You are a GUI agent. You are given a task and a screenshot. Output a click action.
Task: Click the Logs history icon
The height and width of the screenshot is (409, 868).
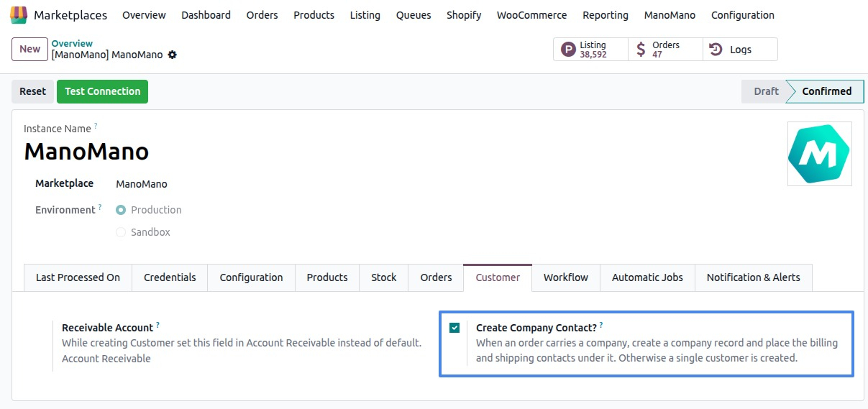point(716,50)
